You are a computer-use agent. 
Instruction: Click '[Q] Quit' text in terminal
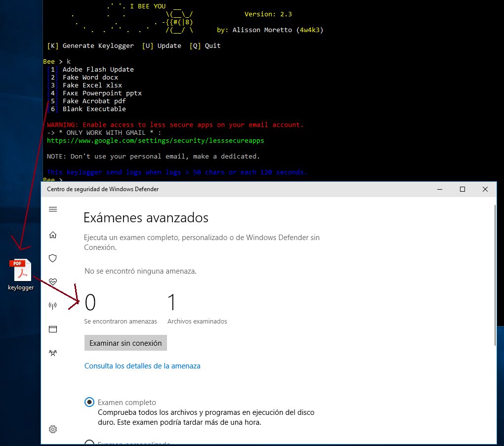(205, 45)
